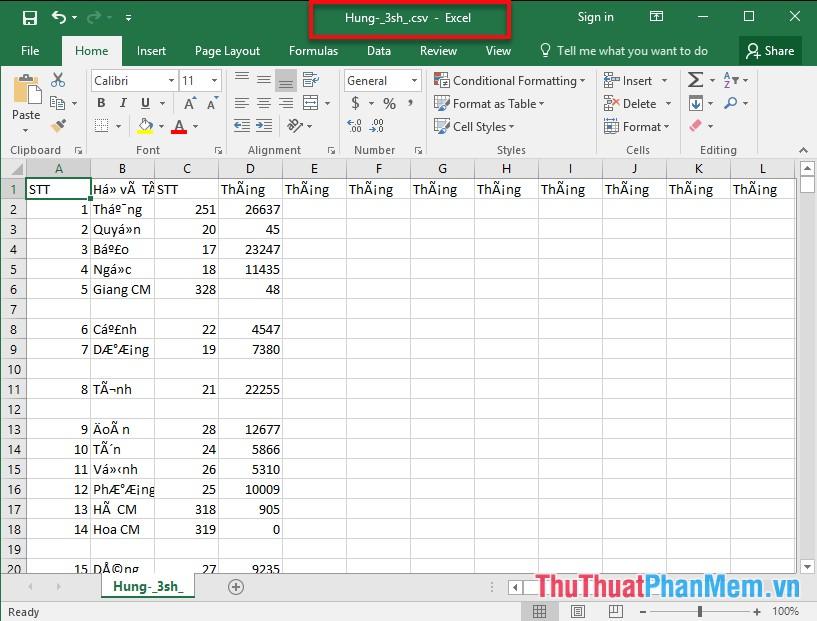This screenshot has height=621, width=817.
Task: Click the AutoSum sigma icon
Action: click(x=695, y=80)
